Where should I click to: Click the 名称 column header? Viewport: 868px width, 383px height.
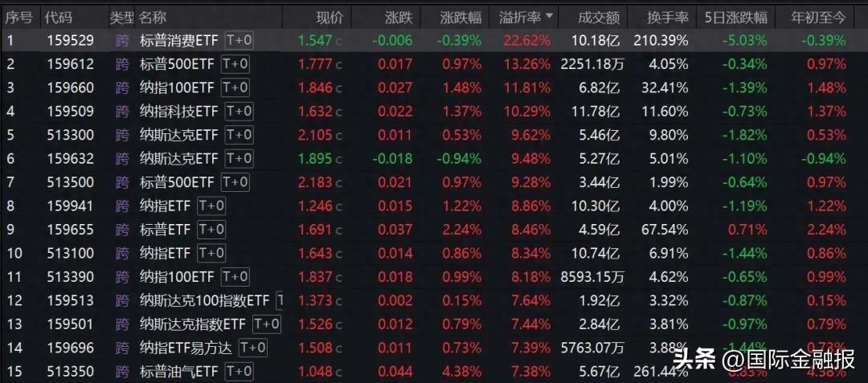coord(153,17)
